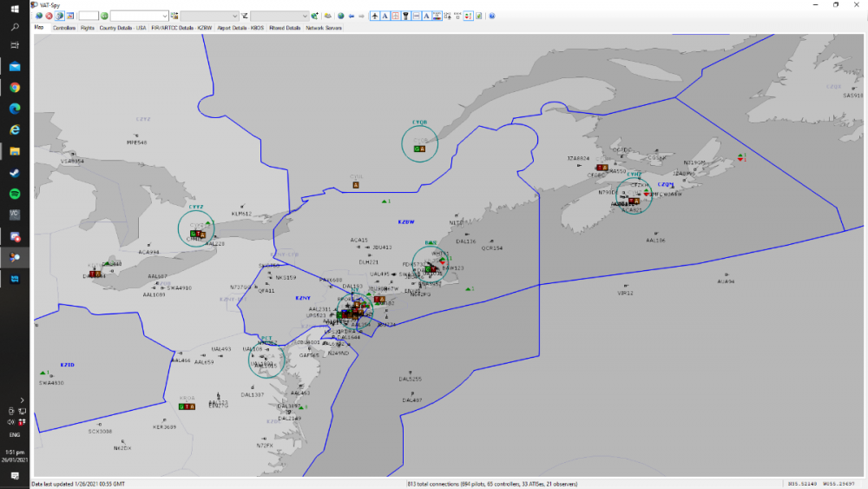868x489 pixels.
Task: Toggle the red and green arrows button
Action: (469, 16)
